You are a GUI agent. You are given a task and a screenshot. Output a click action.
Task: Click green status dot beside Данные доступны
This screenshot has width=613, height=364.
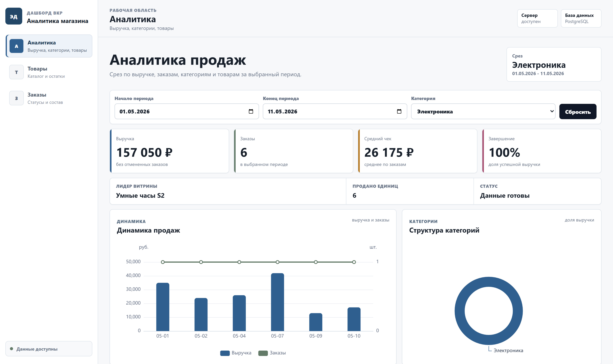tap(11, 348)
